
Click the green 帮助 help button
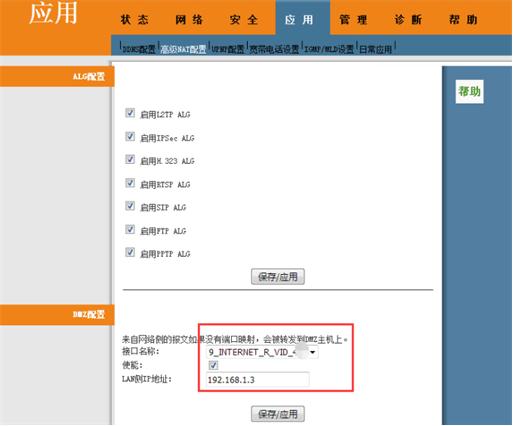pyautogui.click(x=469, y=91)
